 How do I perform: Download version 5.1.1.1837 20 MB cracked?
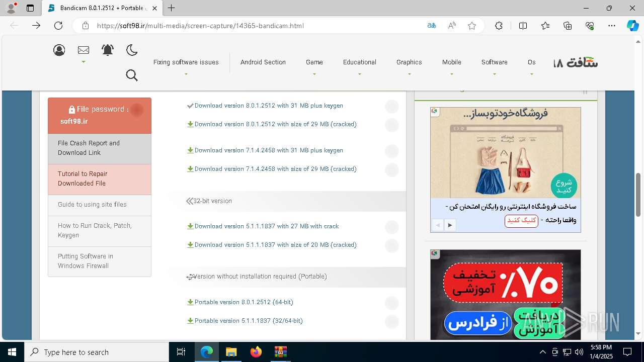(275, 245)
